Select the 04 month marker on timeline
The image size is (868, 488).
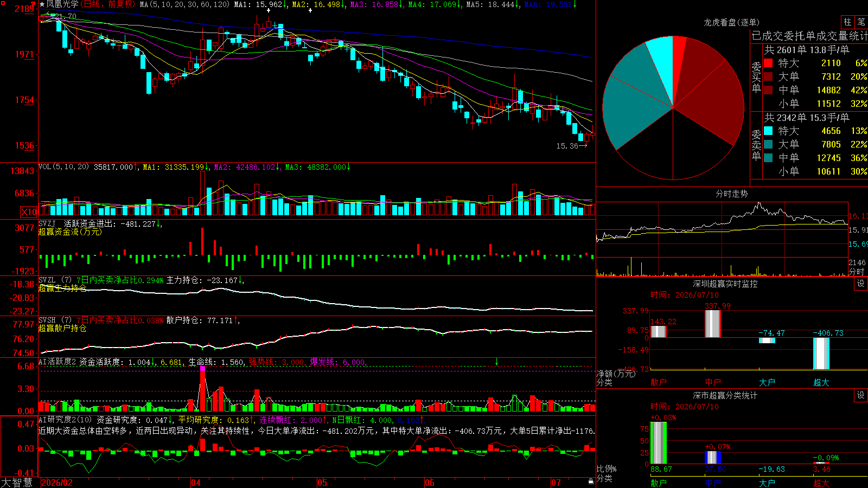196,483
